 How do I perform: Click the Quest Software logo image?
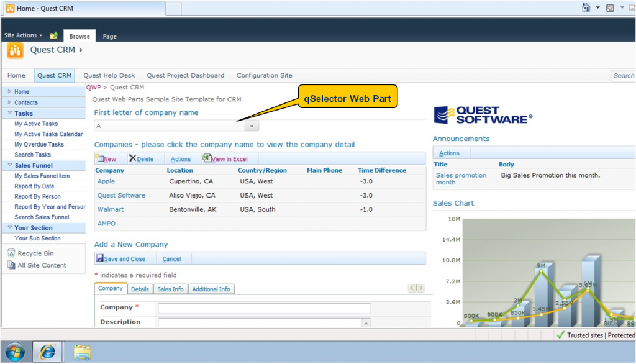pos(483,115)
